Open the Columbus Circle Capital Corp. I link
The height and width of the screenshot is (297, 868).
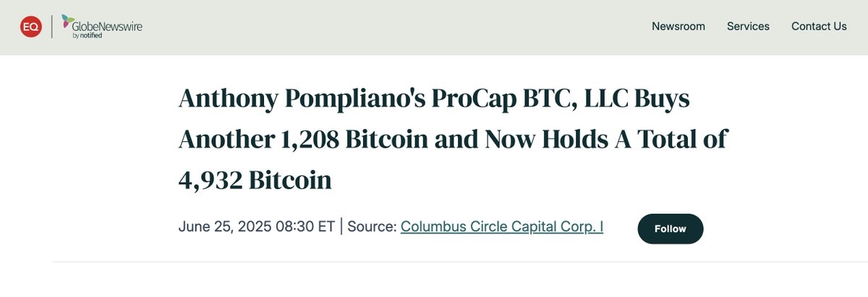tap(502, 227)
